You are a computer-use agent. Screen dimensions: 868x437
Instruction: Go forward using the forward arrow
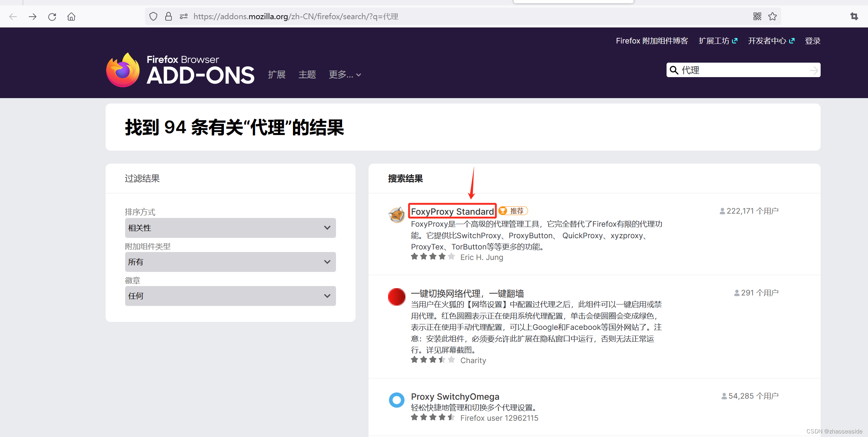pyautogui.click(x=33, y=17)
